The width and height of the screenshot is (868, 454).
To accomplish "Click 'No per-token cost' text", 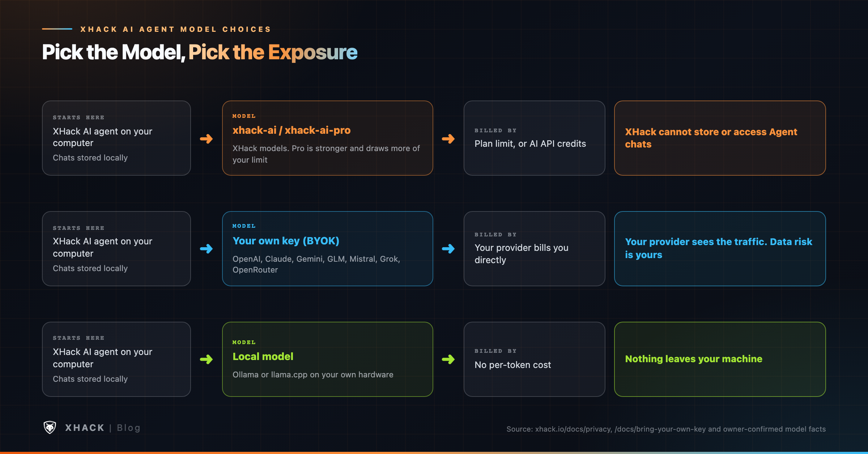I will pos(512,365).
